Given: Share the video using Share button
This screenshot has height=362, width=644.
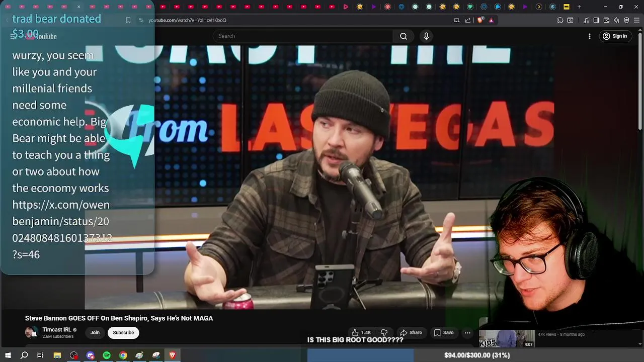Looking at the screenshot, I should click(x=411, y=332).
